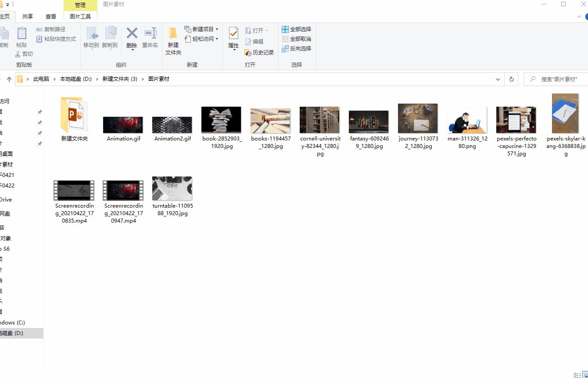Select Screenrecording_20210422_170947.mp4 video
This screenshot has width=588, height=378.
[x=123, y=190]
